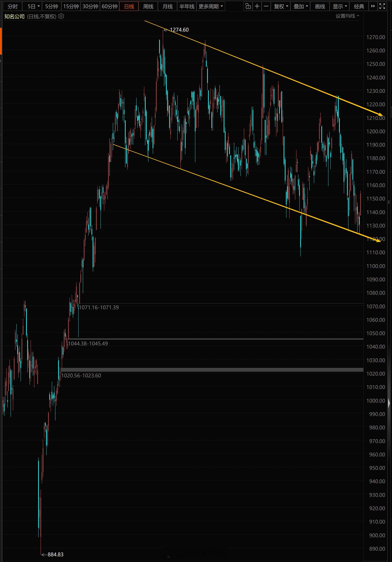The height and width of the screenshot is (562, 392).
Task: Toggle fullscreen chart icon
Action: click(x=382, y=6)
